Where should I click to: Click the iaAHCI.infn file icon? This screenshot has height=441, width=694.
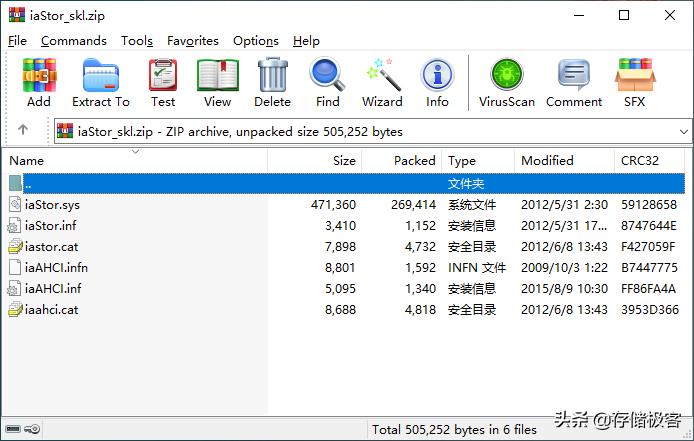(15, 267)
